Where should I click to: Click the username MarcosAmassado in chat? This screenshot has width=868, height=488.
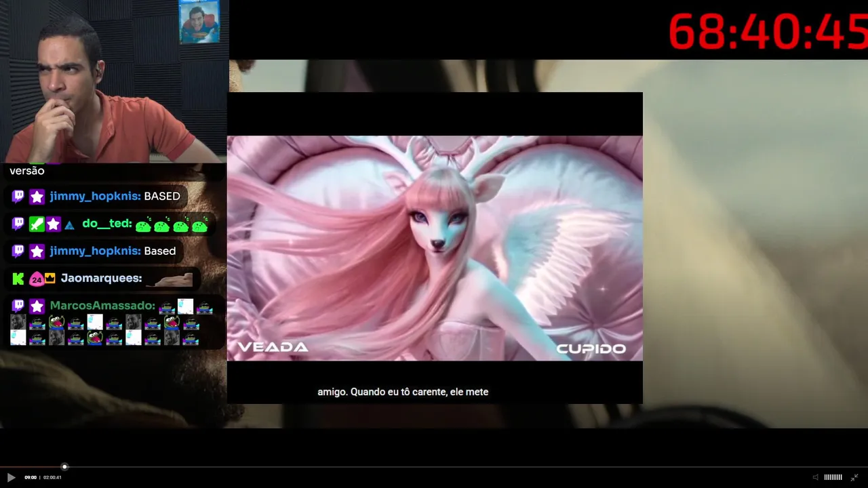point(102,306)
